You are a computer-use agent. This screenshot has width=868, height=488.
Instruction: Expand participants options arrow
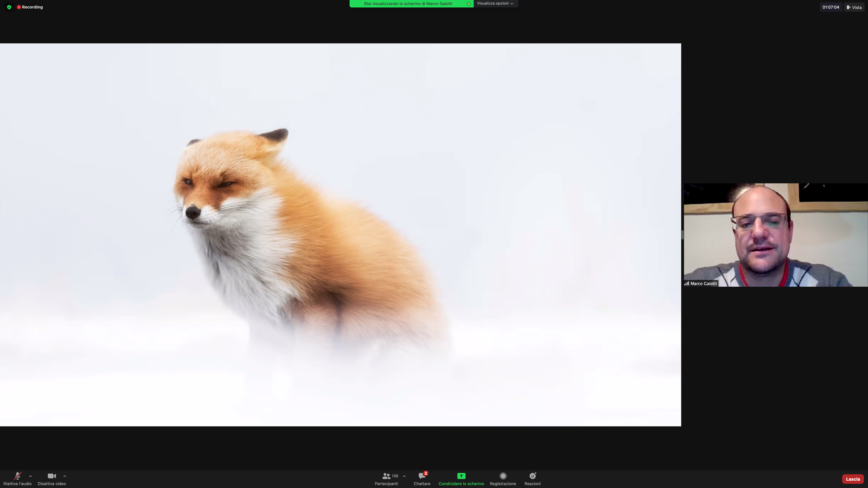coord(404,476)
